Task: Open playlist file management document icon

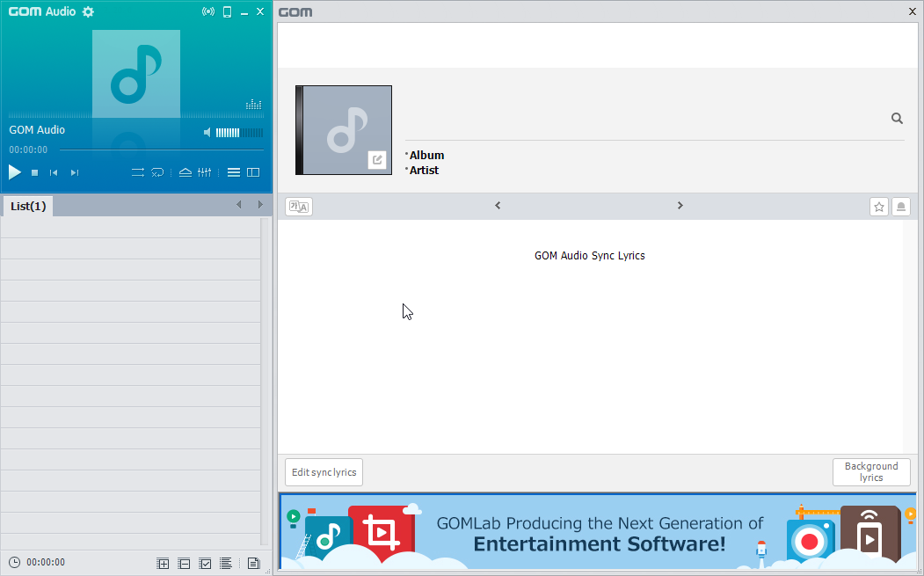Action: point(253,564)
